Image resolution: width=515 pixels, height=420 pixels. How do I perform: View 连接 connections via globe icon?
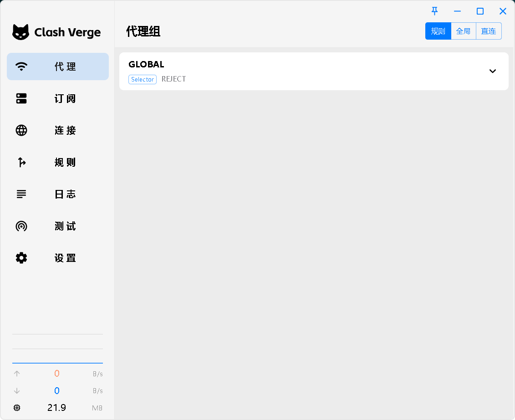21,130
